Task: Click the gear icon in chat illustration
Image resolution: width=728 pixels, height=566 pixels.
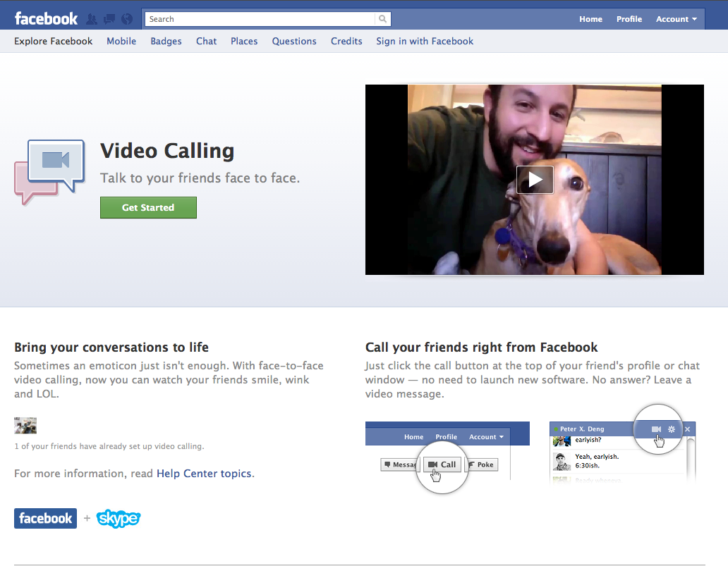Action: click(672, 429)
